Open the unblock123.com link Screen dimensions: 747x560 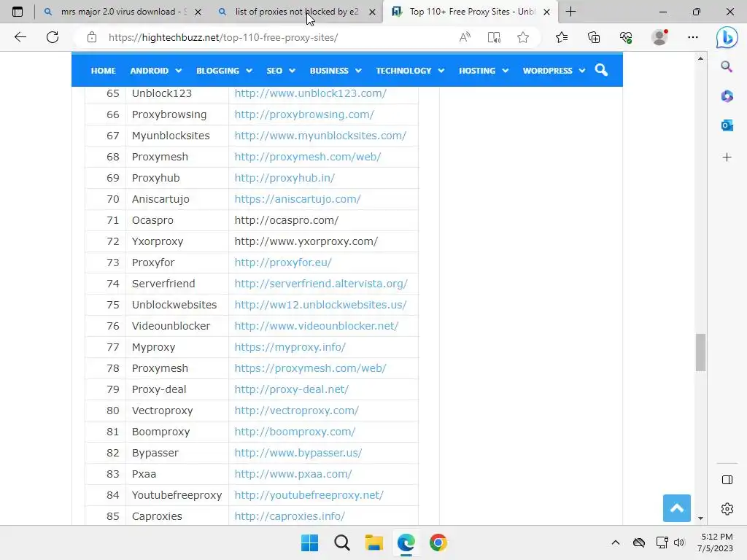tap(310, 93)
